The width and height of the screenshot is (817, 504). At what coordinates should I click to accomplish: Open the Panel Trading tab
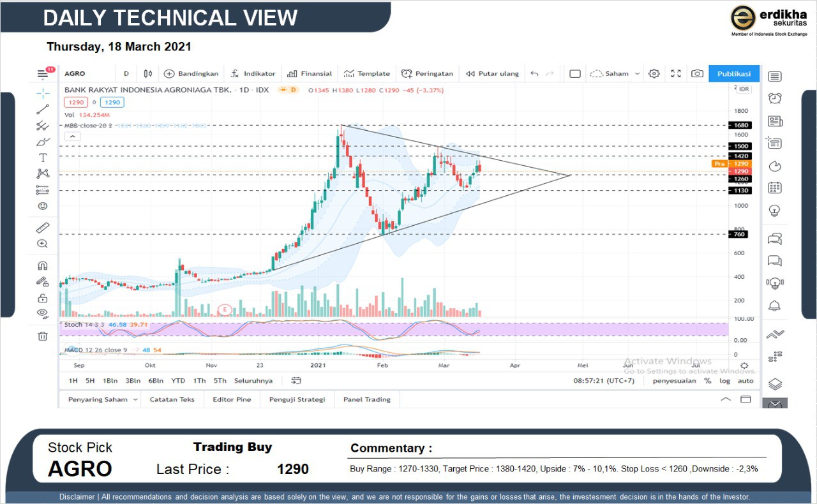[x=366, y=399]
